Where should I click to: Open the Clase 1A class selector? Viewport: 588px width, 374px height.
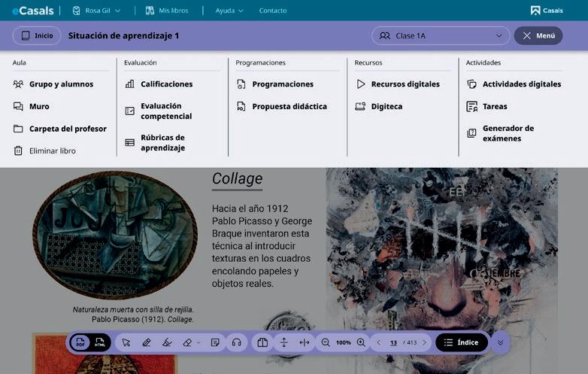[x=441, y=35]
